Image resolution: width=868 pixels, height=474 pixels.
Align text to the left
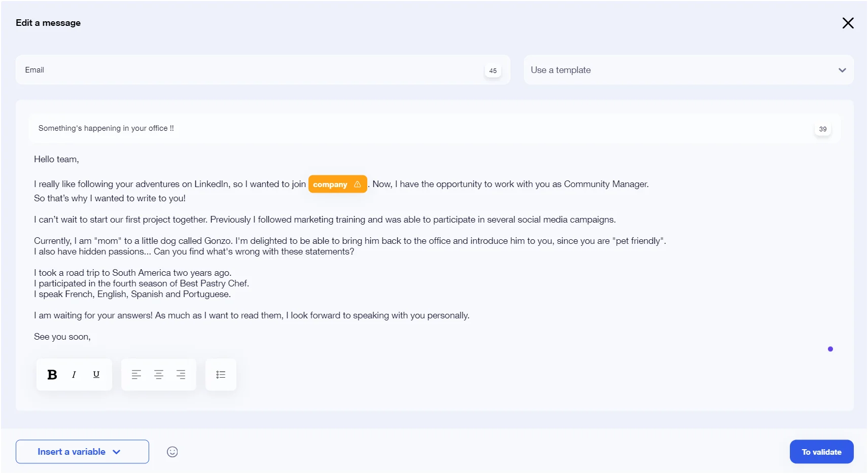(x=136, y=375)
